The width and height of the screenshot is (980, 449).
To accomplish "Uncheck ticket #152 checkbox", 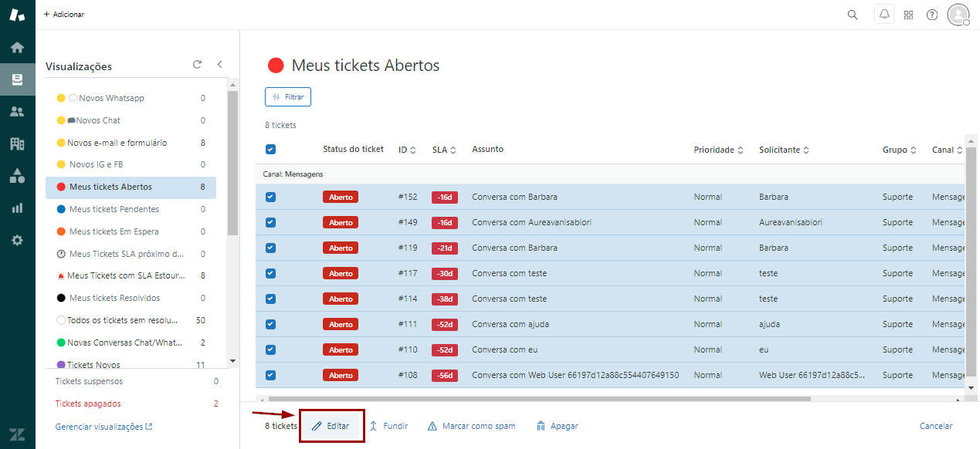I will pyautogui.click(x=270, y=197).
